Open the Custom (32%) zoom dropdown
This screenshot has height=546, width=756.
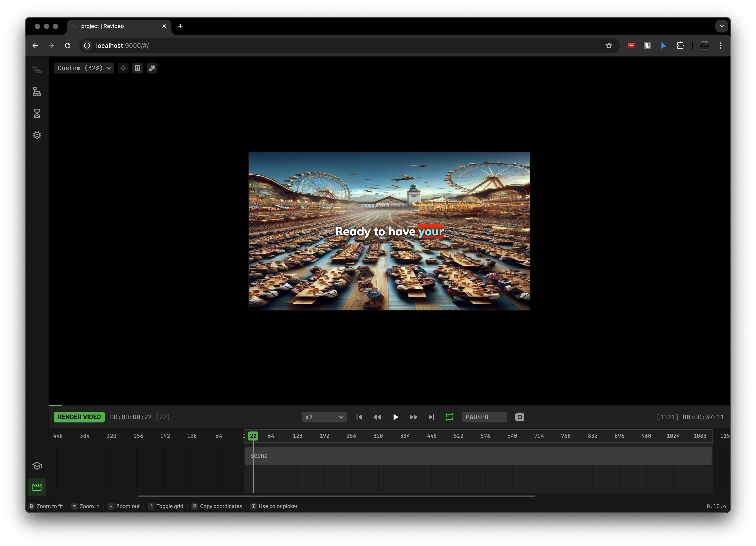[x=84, y=68]
